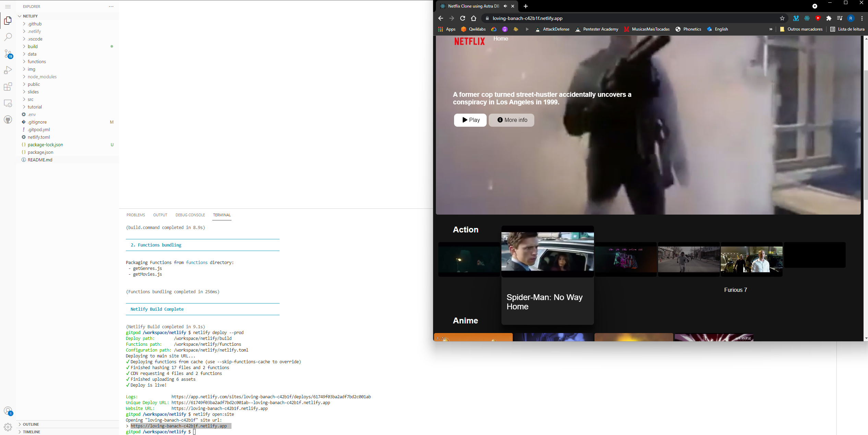This screenshot has height=435, width=868.
Task: Open Run and Debug view
Action: point(8,70)
